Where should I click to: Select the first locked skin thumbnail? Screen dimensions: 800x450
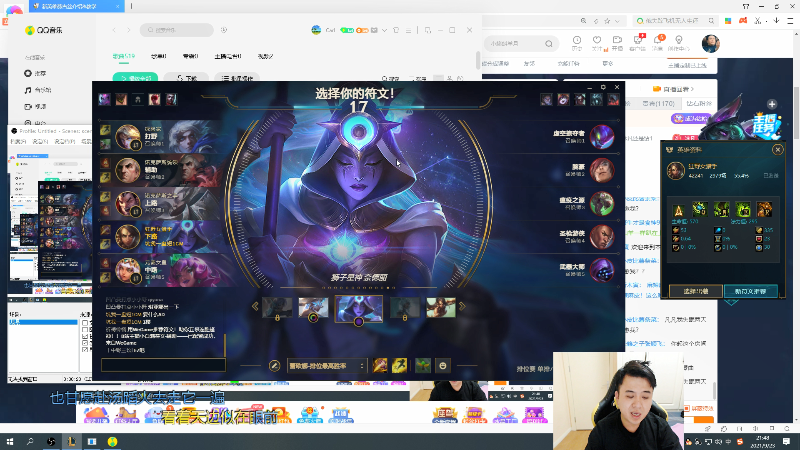coord(277,308)
